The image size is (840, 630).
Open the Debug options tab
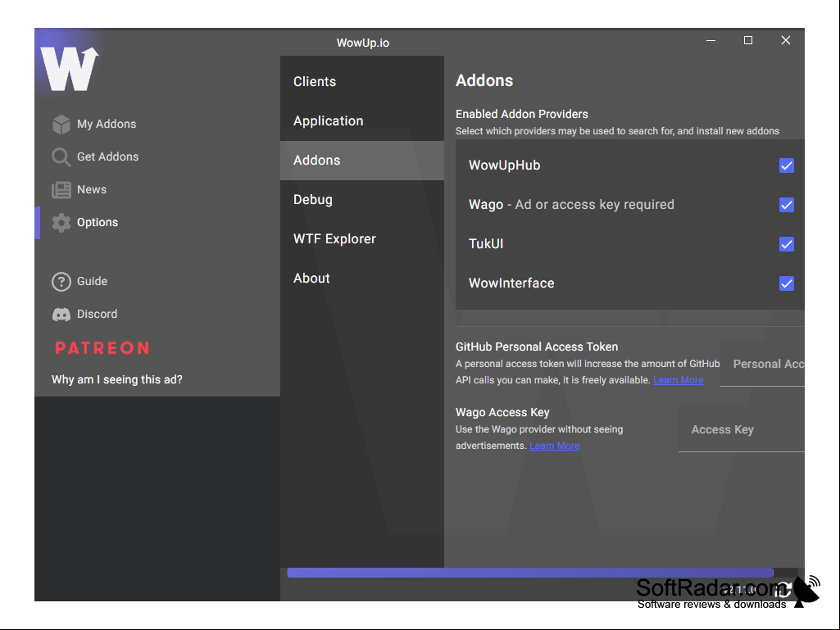click(x=362, y=199)
